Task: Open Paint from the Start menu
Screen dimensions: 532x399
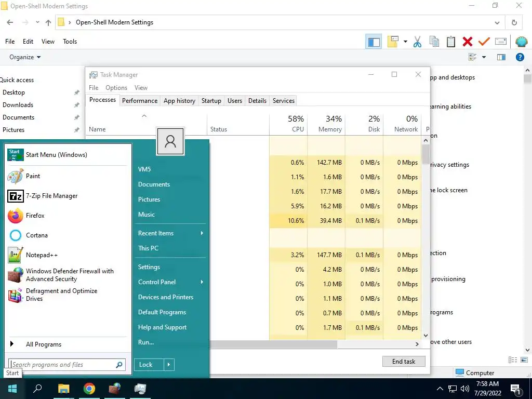Action: pyautogui.click(x=68, y=176)
